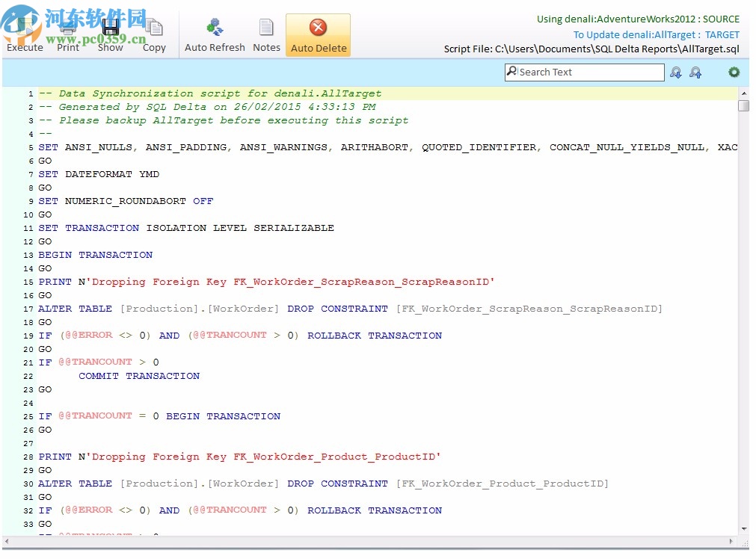Viewport: 756px width, 559px height.
Task: Click the Copy icon
Action: pyautogui.click(x=154, y=28)
